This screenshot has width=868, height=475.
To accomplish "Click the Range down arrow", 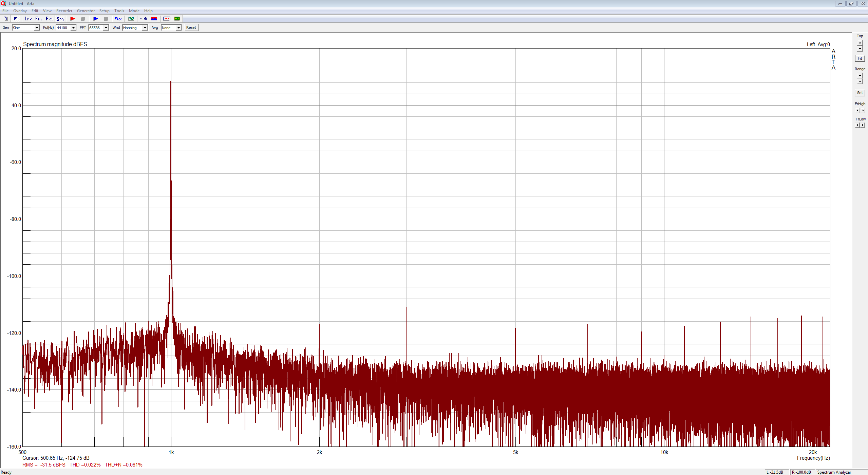I will (x=860, y=81).
